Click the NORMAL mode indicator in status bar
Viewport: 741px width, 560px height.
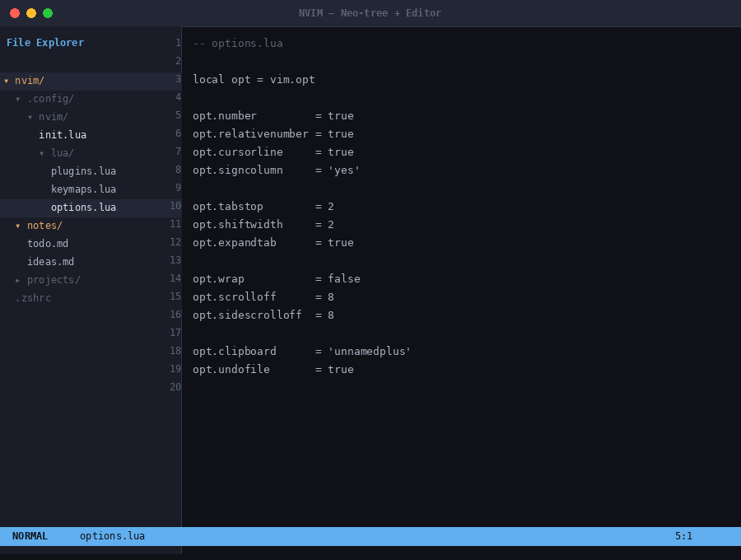[30, 536]
